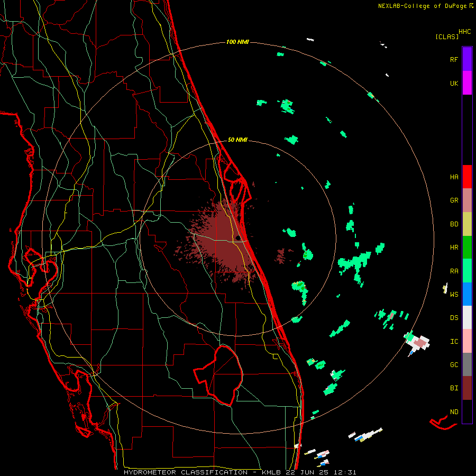Click the "GC" legend label

click(x=454, y=365)
